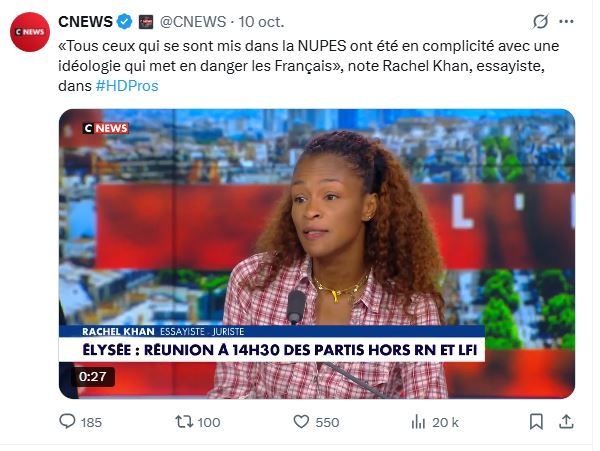This screenshot has height=451, width=600.
Task: Play the Rachel Khan video
Action: 317,254
